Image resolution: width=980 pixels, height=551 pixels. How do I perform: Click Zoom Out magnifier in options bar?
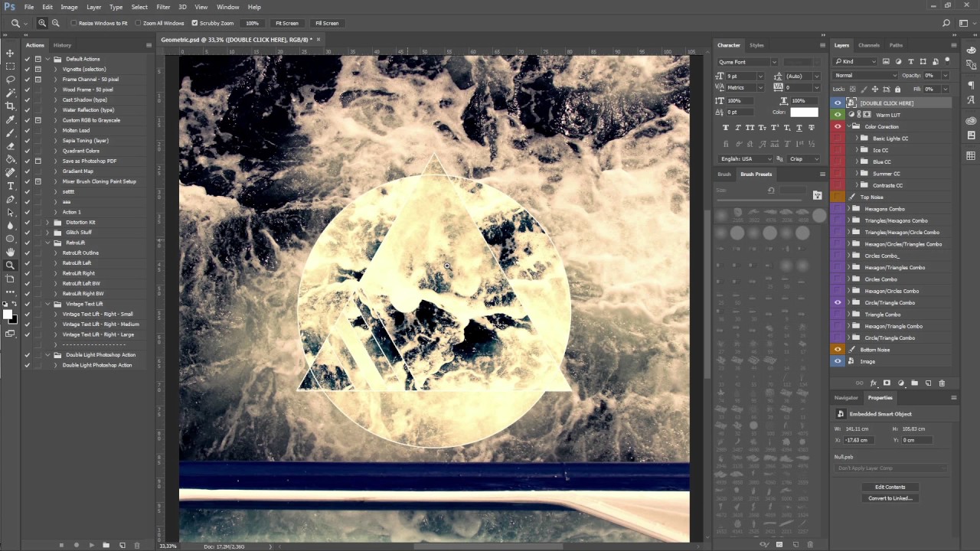point(55,23)
